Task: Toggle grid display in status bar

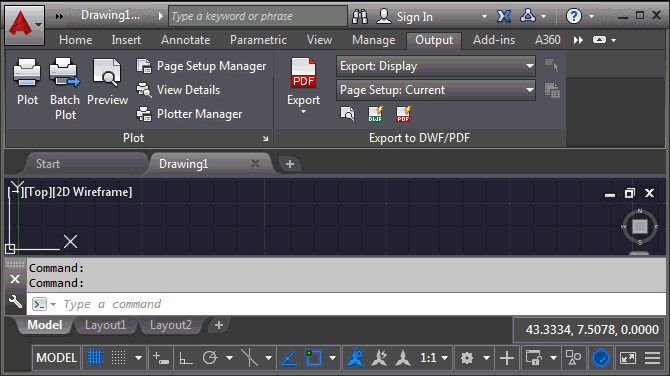Action: 95,358
